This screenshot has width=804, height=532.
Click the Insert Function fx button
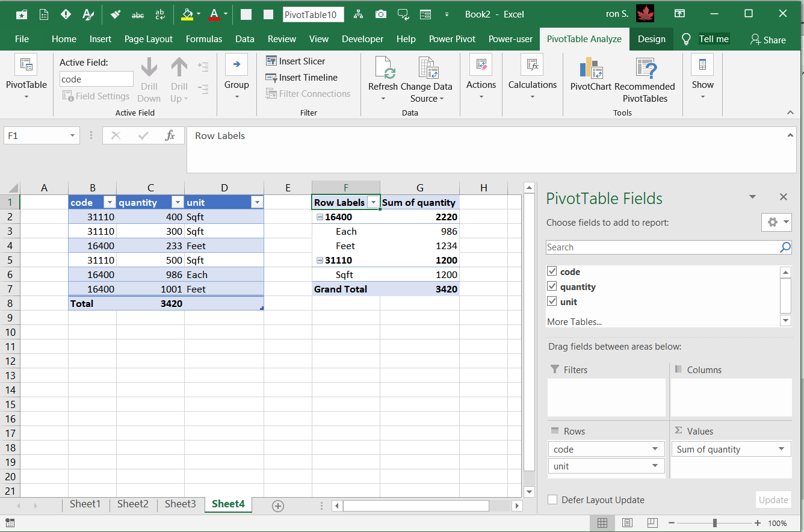click(170, 135)
